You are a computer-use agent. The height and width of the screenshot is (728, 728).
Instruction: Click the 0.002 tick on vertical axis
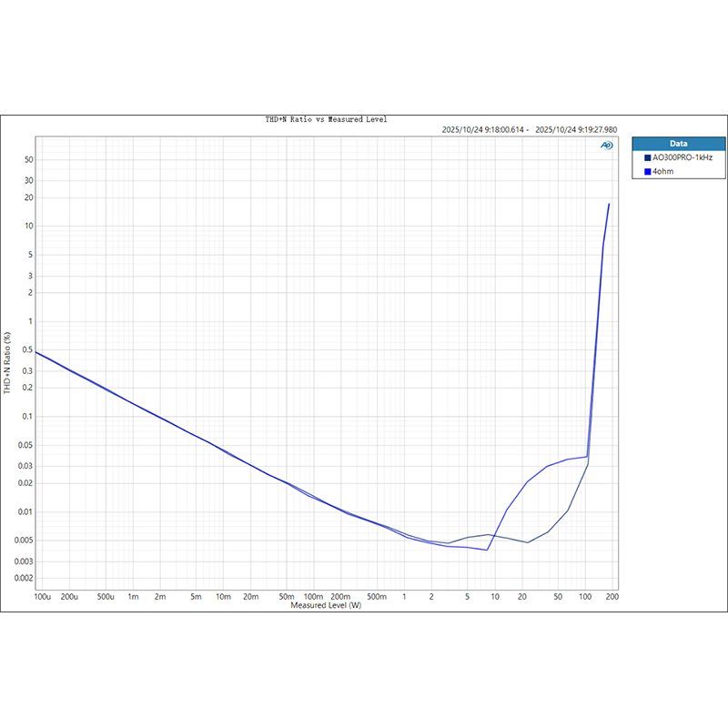coord(23,578)
